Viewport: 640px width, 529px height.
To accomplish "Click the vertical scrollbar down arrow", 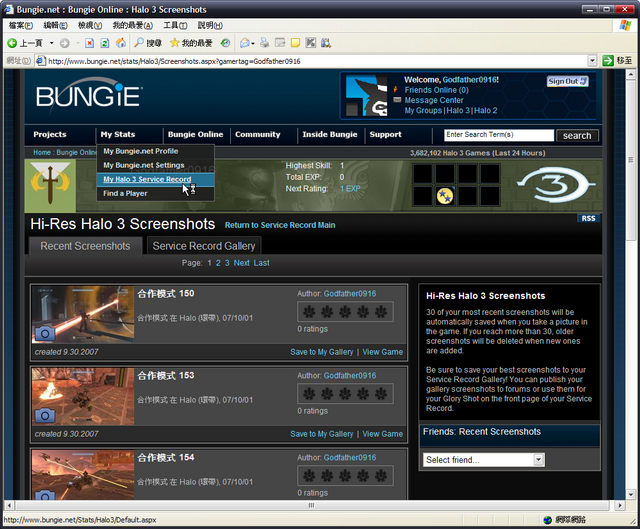I will (631, 494).
